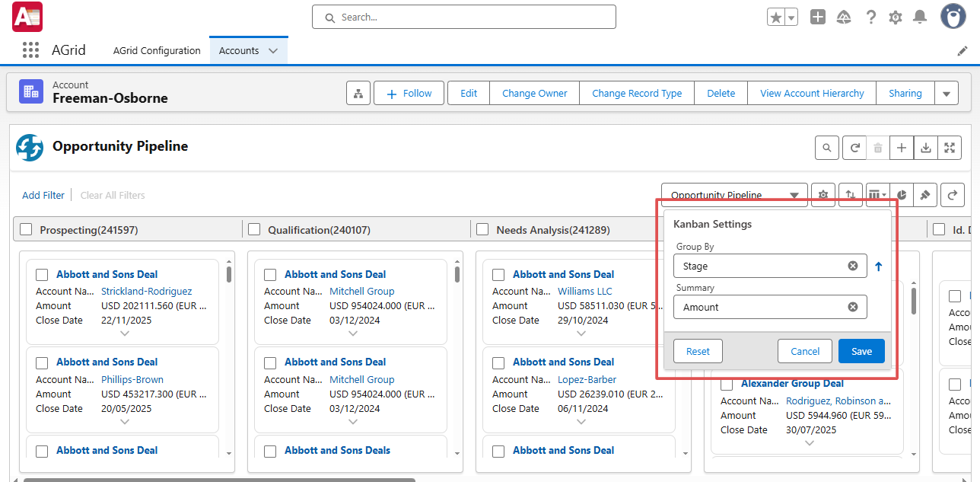Select the Accounts tab
The width and height of the screenshot is (980, 482).
(239, 51)
